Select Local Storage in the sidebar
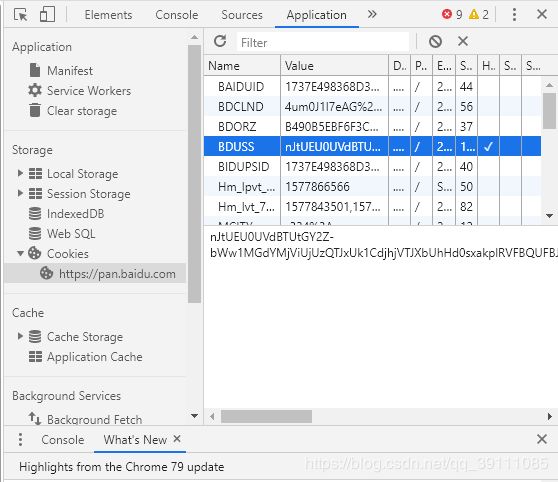Screen dimensions: 558x482 coord(82,174)
